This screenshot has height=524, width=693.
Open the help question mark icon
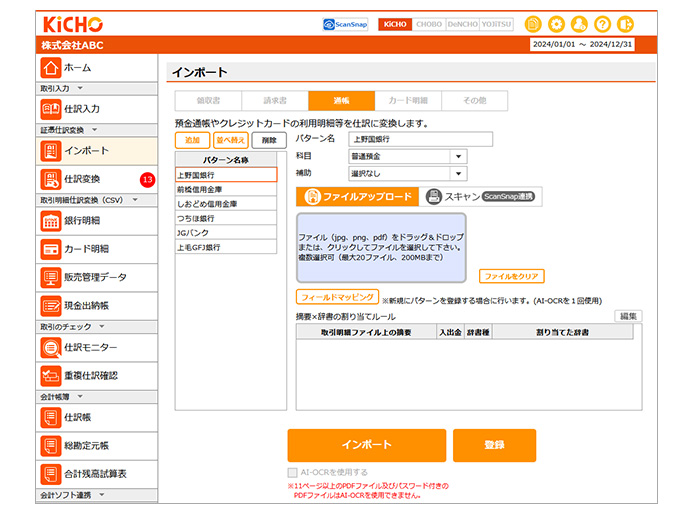point(602,24)
